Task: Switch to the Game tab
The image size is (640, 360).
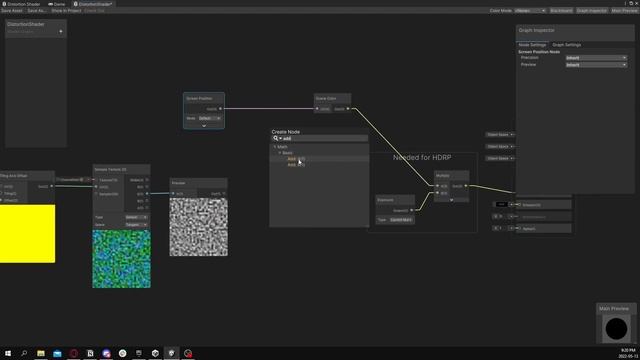Action: pos(57,4)
